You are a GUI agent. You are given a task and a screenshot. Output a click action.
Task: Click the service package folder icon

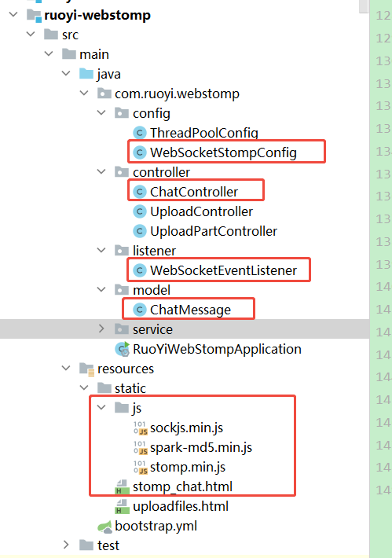(122, 329)
